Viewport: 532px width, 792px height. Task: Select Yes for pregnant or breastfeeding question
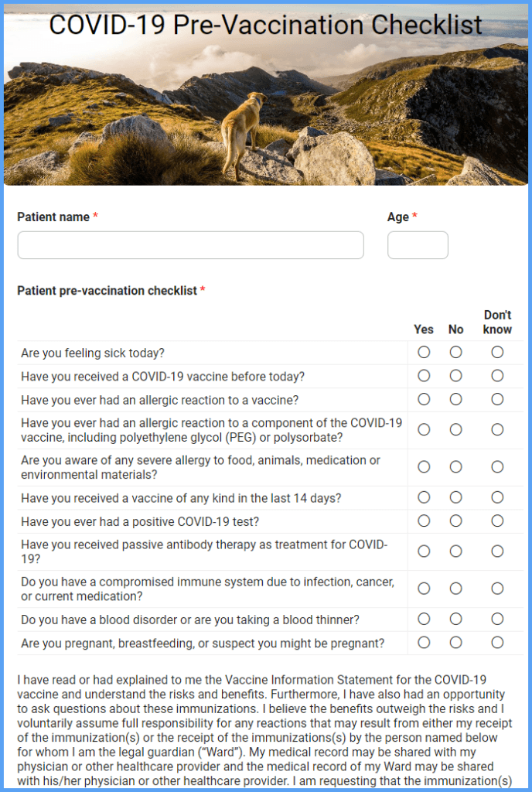point(424,643)
